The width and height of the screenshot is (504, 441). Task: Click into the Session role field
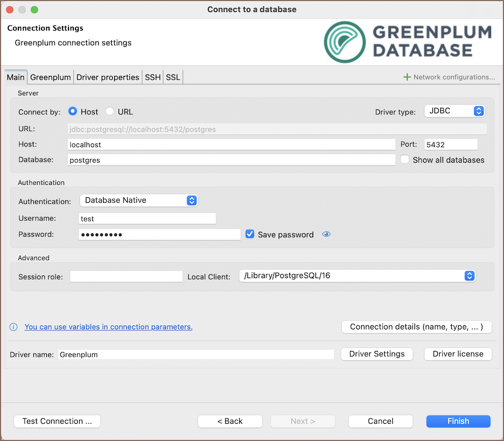126,277
